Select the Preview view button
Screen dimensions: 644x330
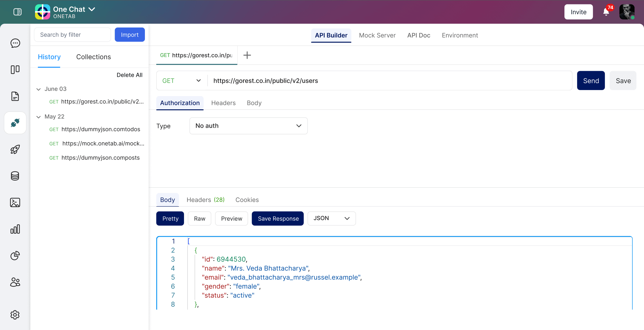coord(231,218)
